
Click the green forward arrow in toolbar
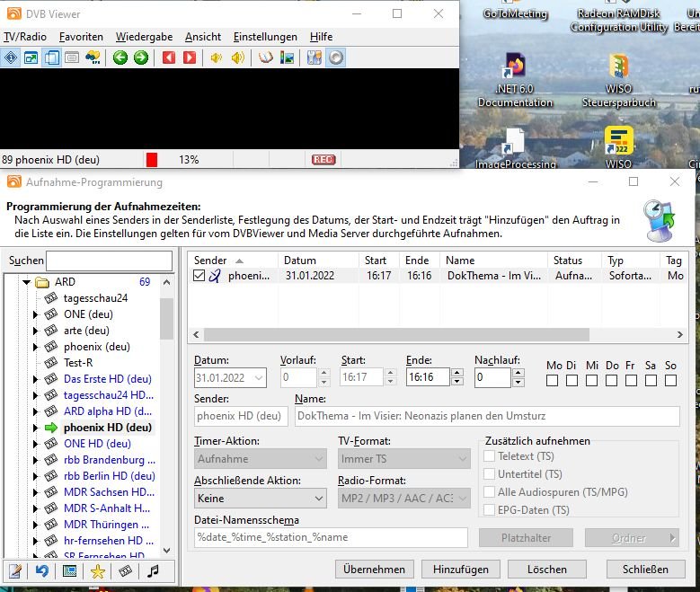click(141, 57)
